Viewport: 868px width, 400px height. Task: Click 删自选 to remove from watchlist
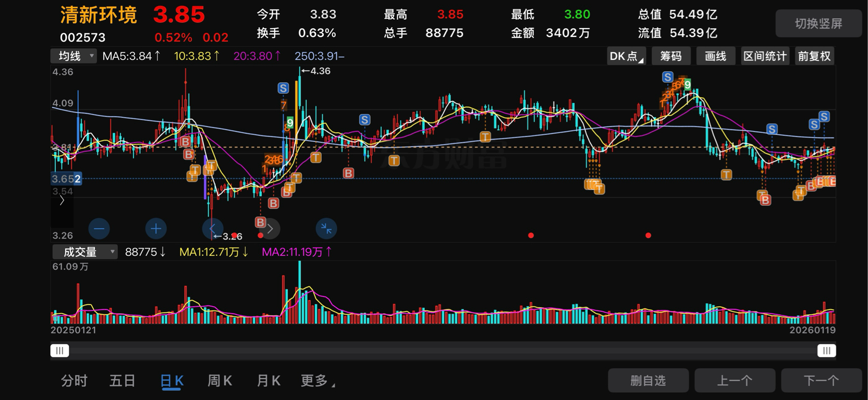coord(648,381)
